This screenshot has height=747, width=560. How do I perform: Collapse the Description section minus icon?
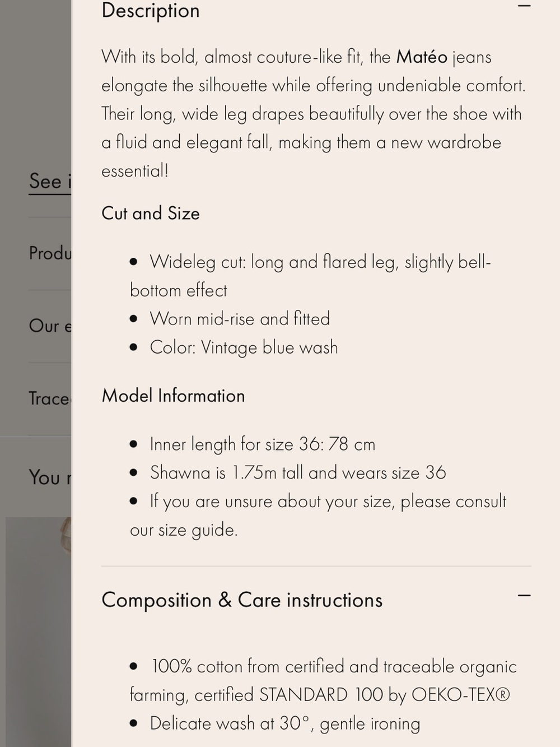click(524, 7)
